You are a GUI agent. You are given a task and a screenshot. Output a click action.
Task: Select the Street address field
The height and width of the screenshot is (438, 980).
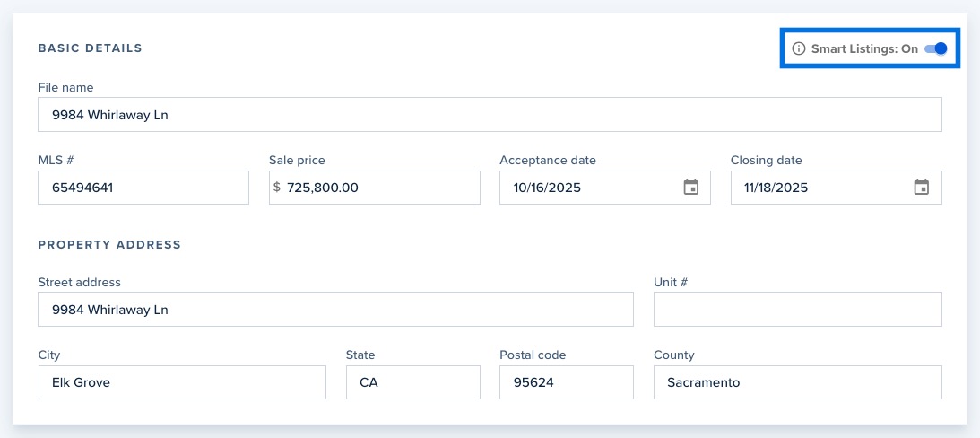pos(335,310)
